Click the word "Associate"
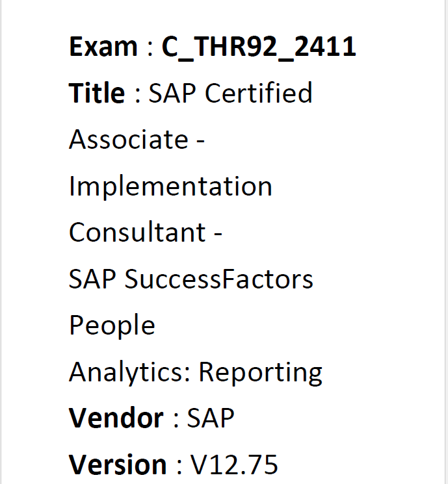This screenshot has width=448, height=484. pos(129,140)
